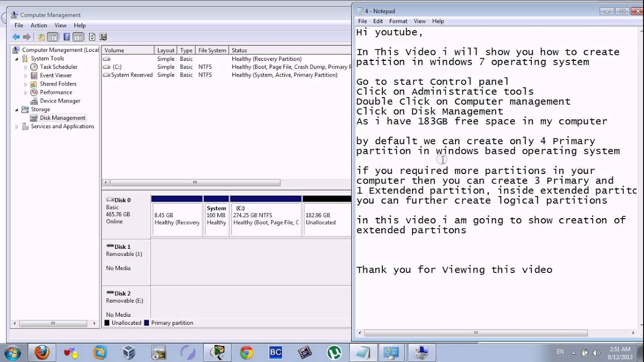Open uTorrent from the taskbar

[x=334, y=352]
